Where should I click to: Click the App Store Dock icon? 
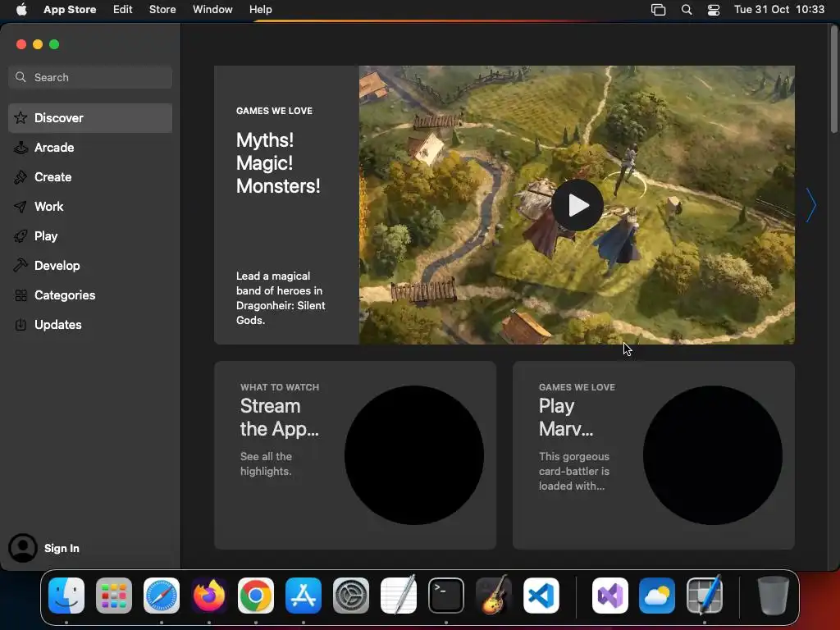point(304,596)
